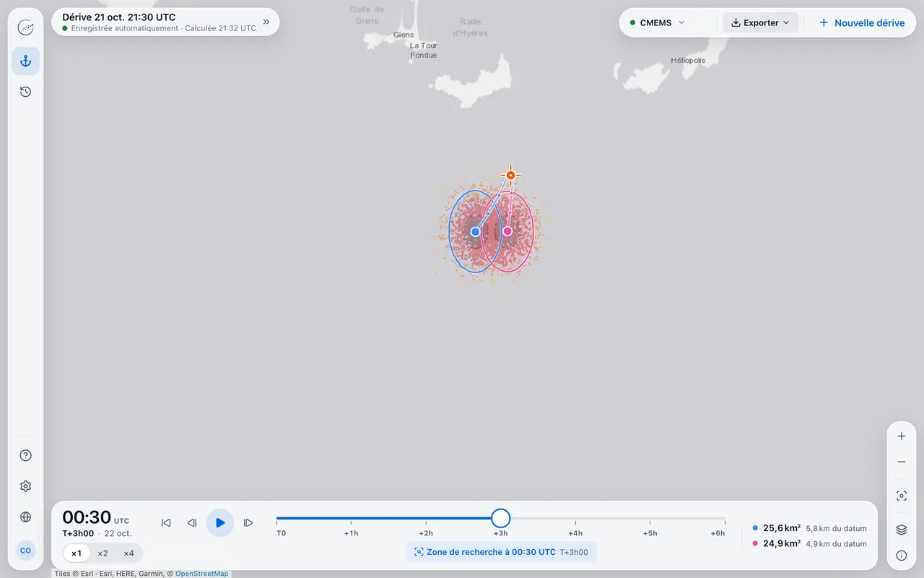The width and height of the screenshot is (924, 578).
Task: Step back one frame
Action: coord(192,523)
